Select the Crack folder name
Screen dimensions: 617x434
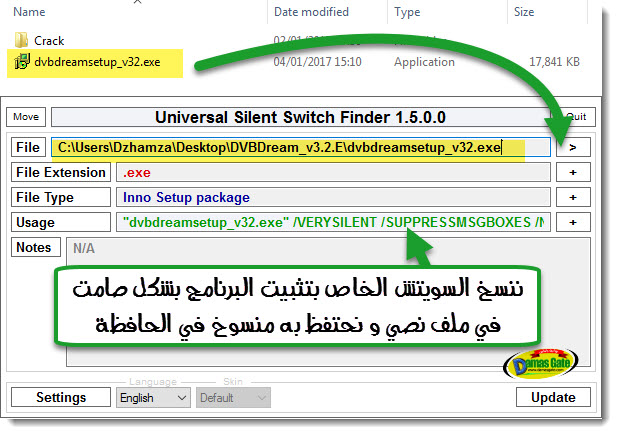49,41
